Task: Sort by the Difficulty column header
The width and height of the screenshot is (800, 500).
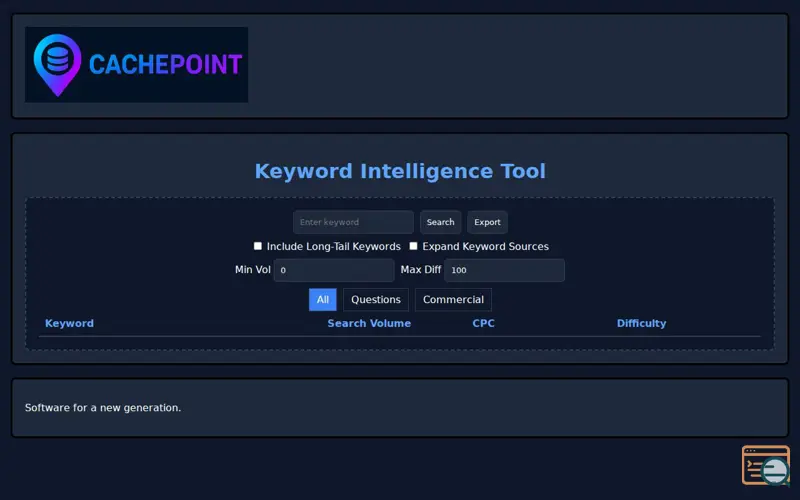Action: 641,323
